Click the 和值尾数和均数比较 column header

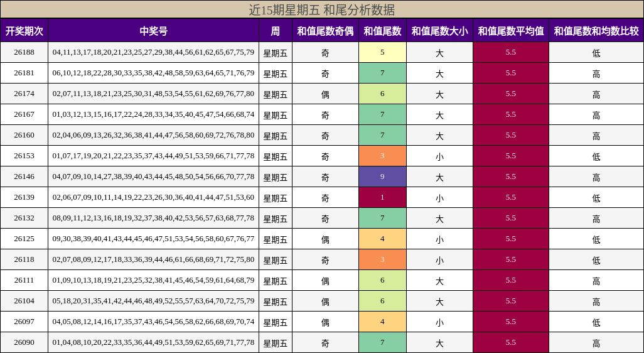596,31
